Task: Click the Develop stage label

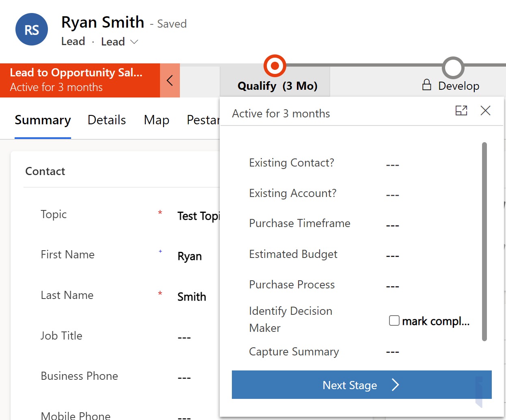Action: tap(459, 86)
